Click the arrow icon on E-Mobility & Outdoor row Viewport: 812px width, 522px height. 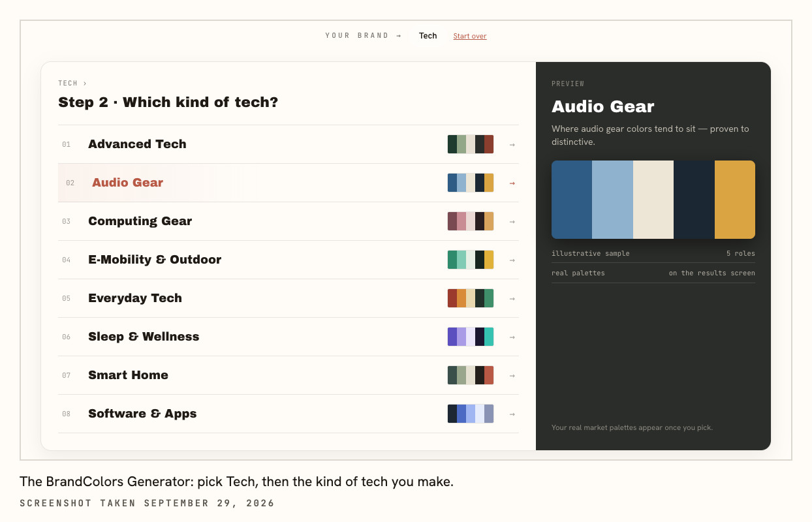[512, 260]
